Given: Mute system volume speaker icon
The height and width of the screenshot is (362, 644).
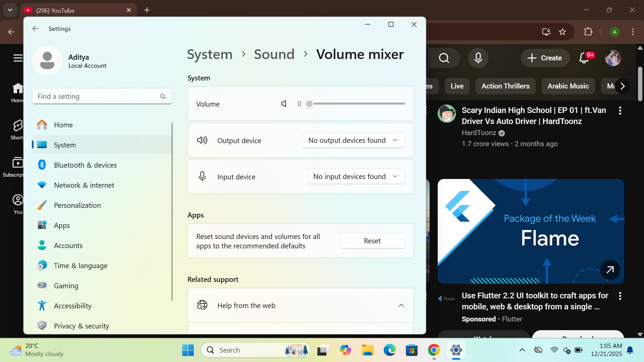Looking at the screenshot, I should 284,104.
